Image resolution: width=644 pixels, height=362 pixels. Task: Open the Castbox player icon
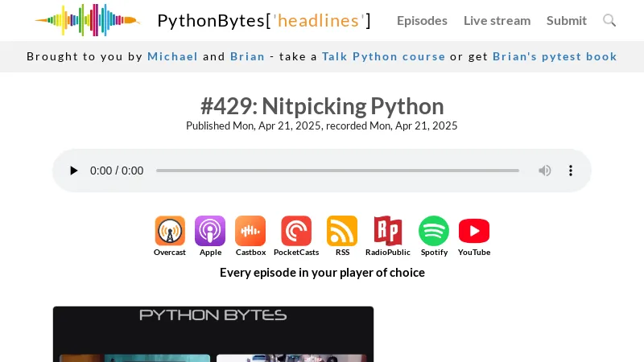coord(250,231)
